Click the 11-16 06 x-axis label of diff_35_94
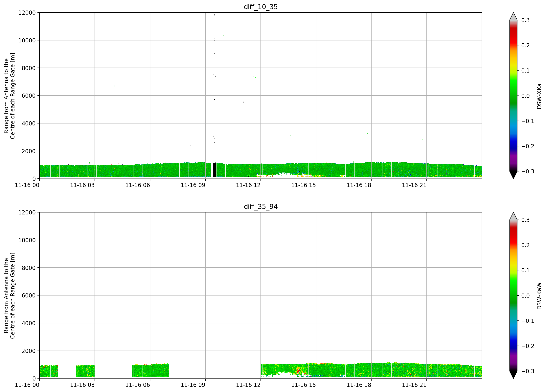Screen dimensions: 546x392 (138, 385)
